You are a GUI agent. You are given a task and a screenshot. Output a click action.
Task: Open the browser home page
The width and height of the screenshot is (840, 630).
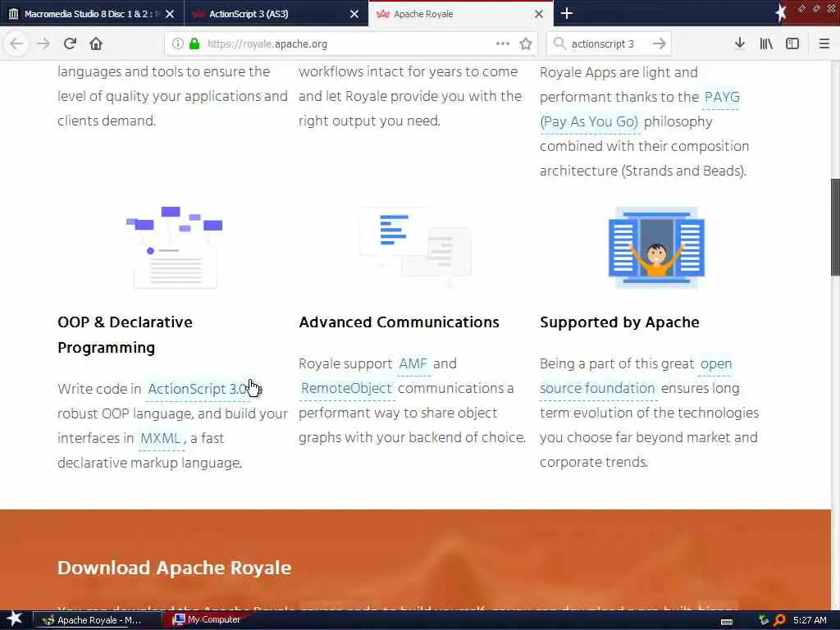click(96, 44)
